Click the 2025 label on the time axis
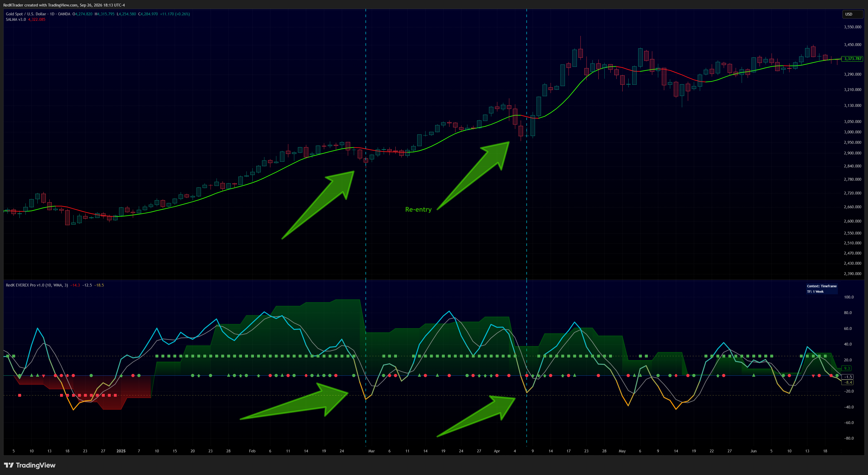Screen dimensions: 868x475 tap(121, 451)
